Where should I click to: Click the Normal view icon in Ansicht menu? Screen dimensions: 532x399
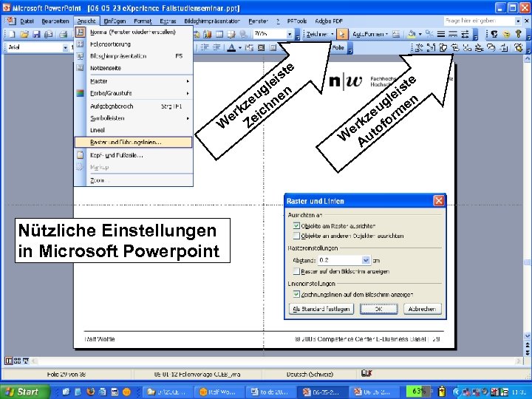coord(80,33)
